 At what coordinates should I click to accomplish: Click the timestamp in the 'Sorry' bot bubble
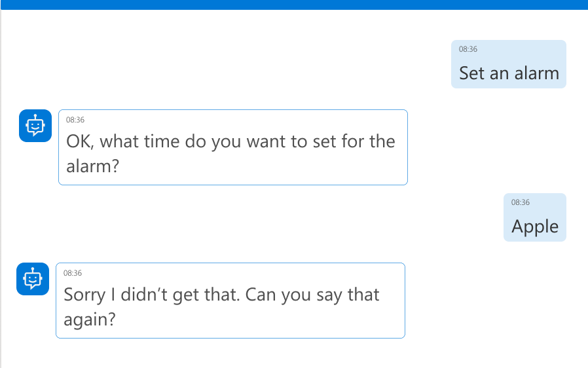pyautogui.click(x=73, y=273)
